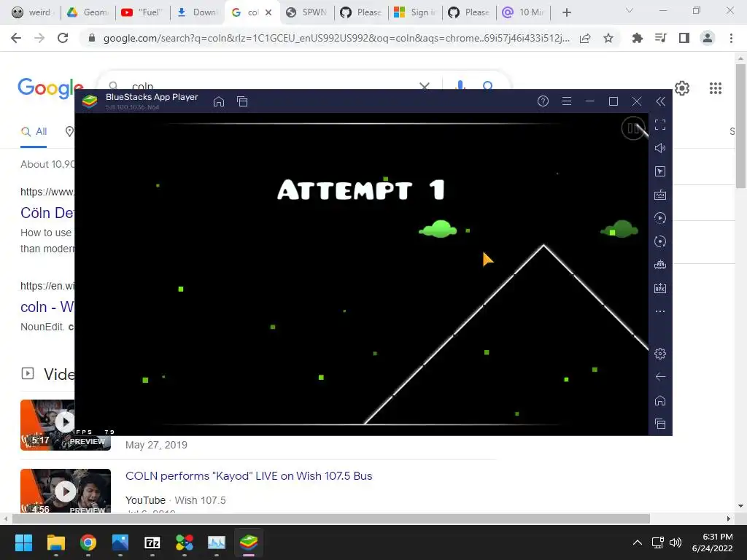Viewport: 747px width, 560px height.
Task: Select the 'All' search results tab
Action: (34, 132)
